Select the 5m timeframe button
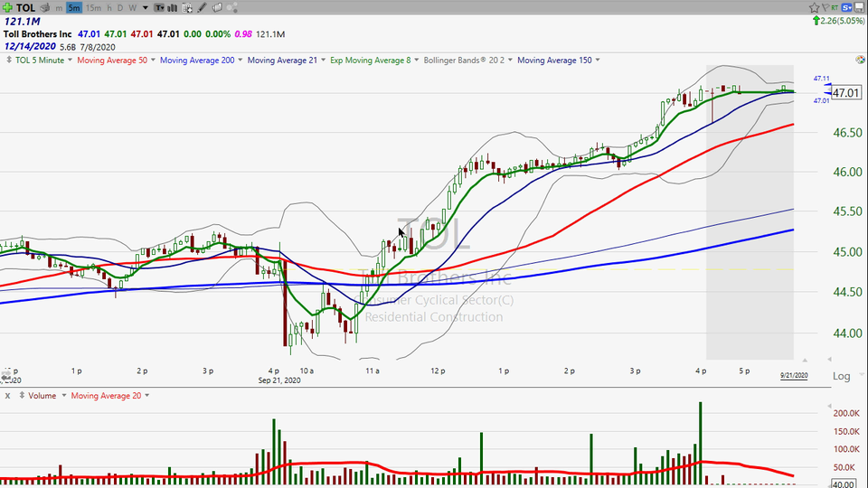Image resolution: width=868 pixels, height=488 pixels. [x=73, y=7]
